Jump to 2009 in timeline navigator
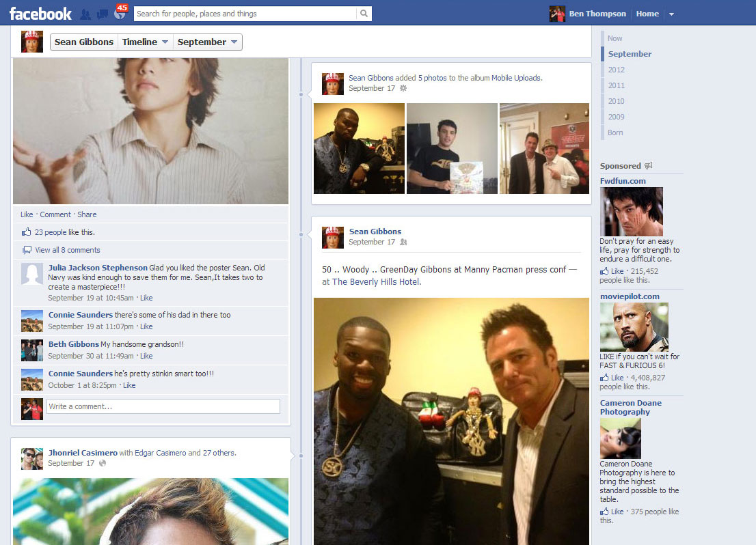This screenshot has height=545, width=756. 616,117
